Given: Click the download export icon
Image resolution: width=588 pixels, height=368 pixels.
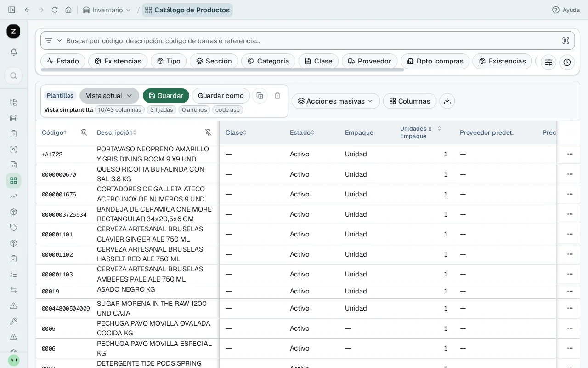Looking at the screenshot, I should pyautogui.click(x=447, y=101).
